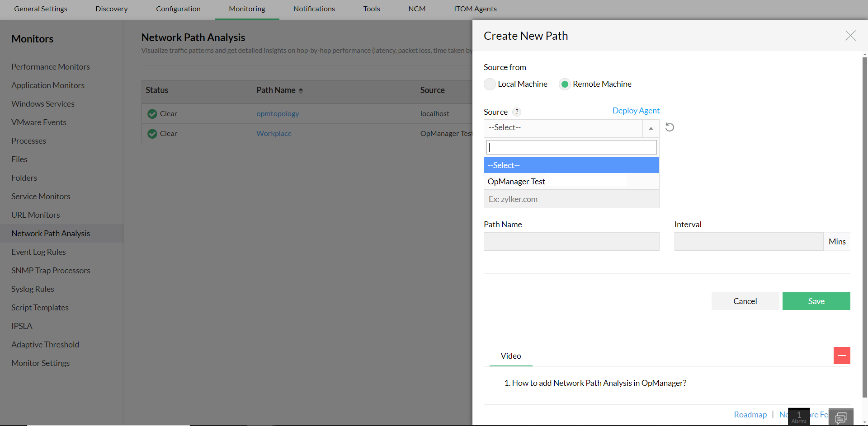Click the green Clear status icon for Workplace
868x426 pixels.
[152, 133]
